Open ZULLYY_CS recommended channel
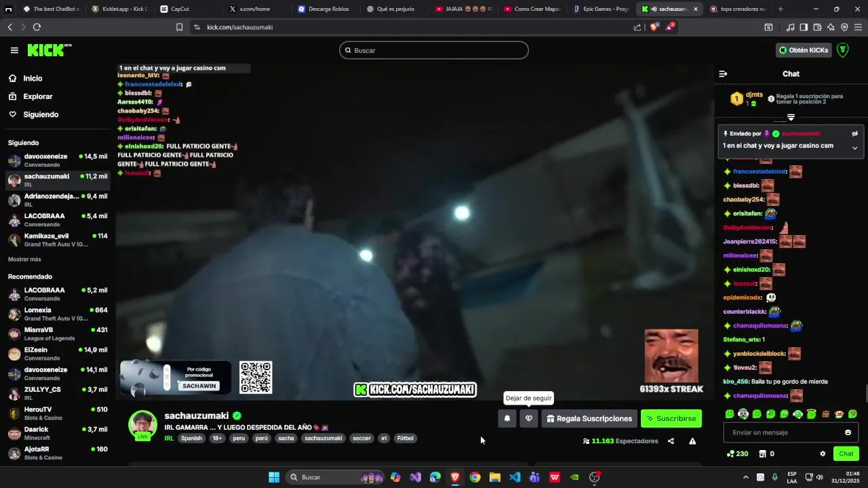This screenshot has width=868, height=488. [x=58, y=393]
